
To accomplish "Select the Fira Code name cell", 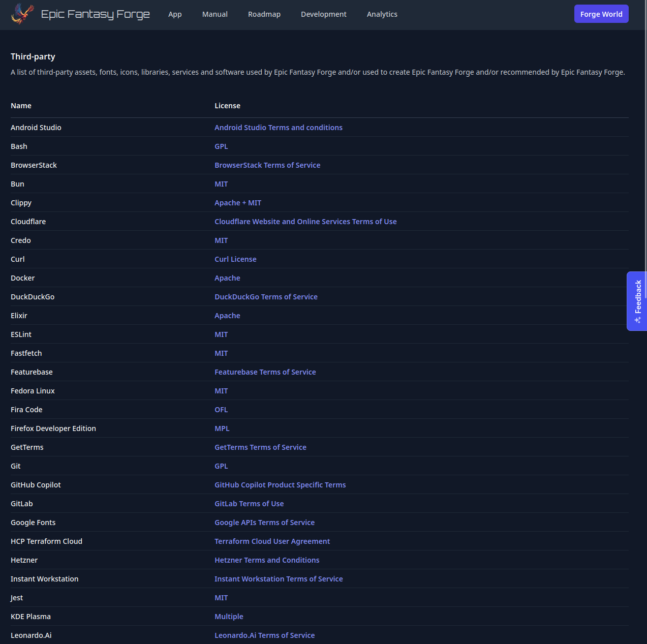I will [x=26, y=410].
